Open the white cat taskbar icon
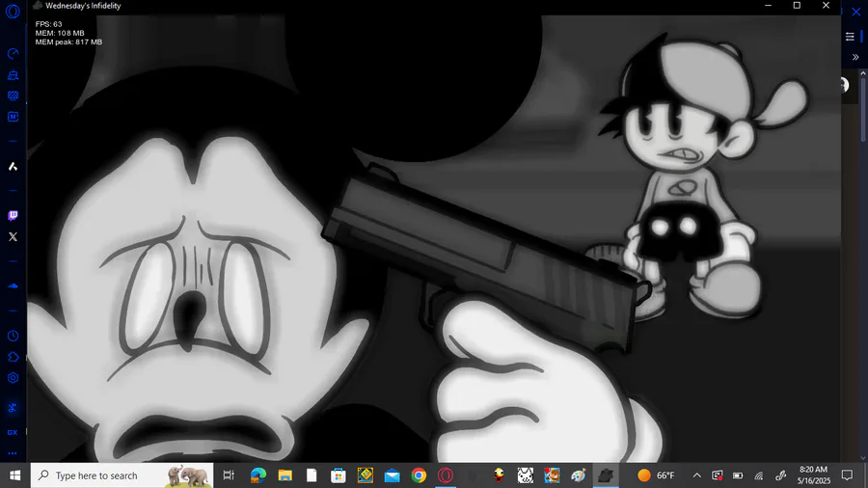 click(x=526, y=475)
